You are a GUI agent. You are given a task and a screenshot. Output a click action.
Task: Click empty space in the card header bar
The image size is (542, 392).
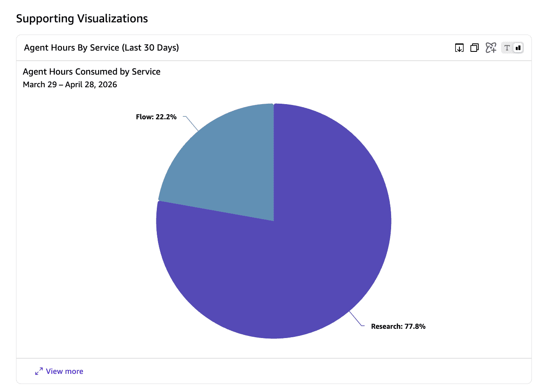click(316, 48)
